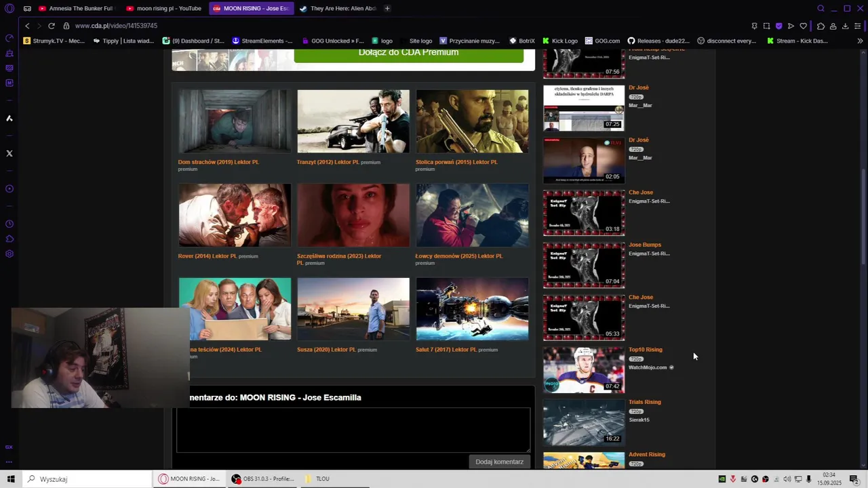868x488 pixels.
Task: Open the GOG Unlocked bookmark
Action: tap(333, 41)
